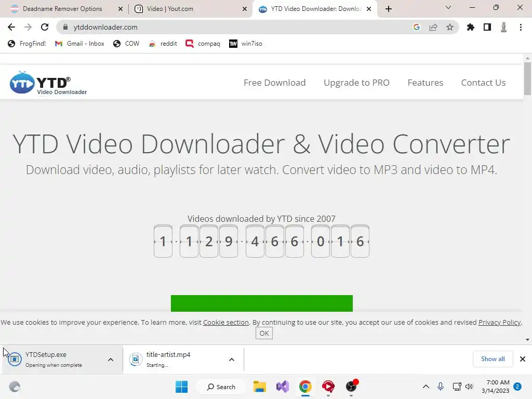Open the Contact Us menu item

(483, 83)
